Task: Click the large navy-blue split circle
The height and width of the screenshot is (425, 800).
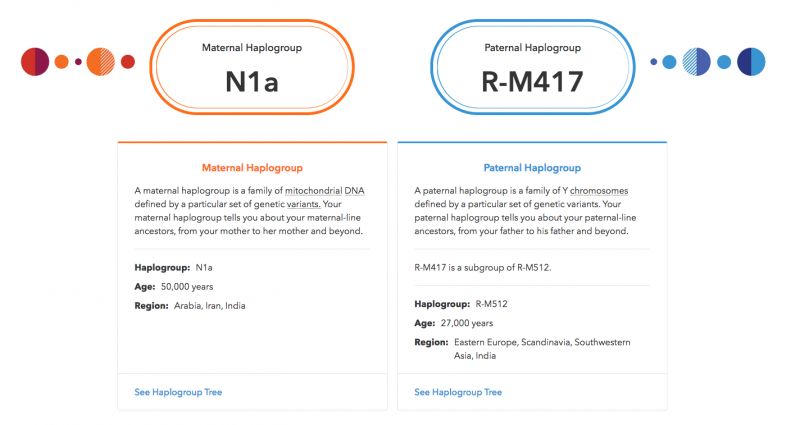Action: 751,62
